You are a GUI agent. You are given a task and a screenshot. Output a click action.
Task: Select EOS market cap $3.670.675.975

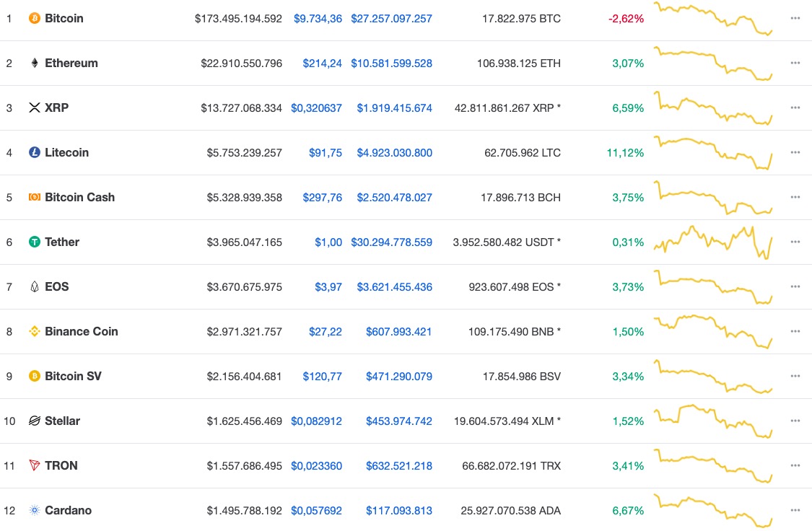tap(245, 286)
